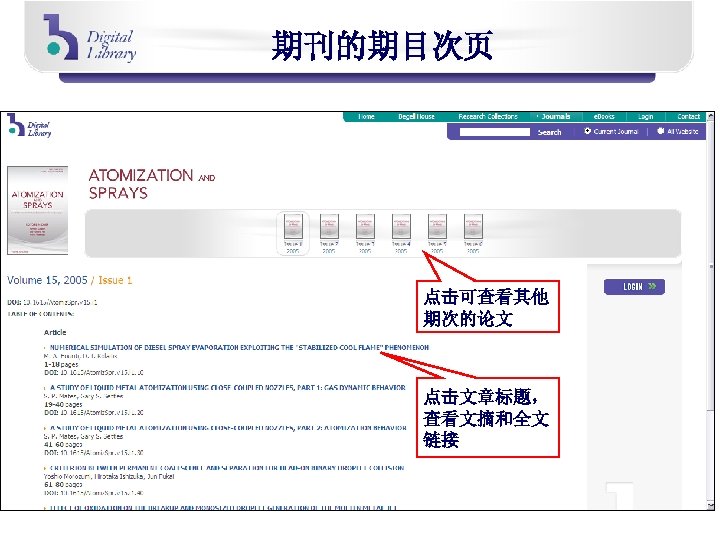
Task: Open the Journals navigation item
Action: click(555, 117)
